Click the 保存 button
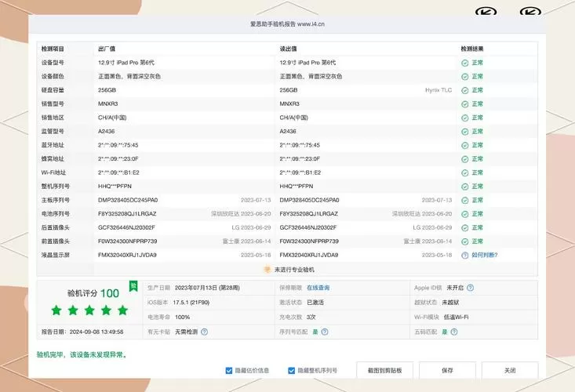The width and height of the screenshot is (575, 392). pos(447,370)
